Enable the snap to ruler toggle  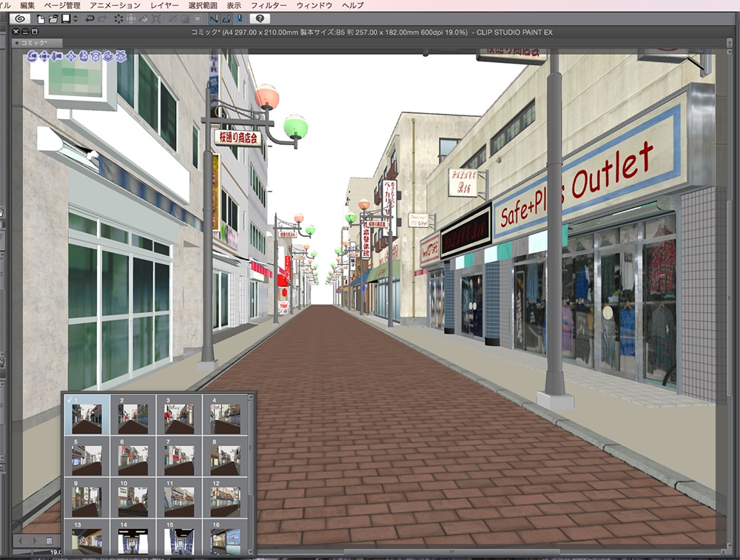213,20
